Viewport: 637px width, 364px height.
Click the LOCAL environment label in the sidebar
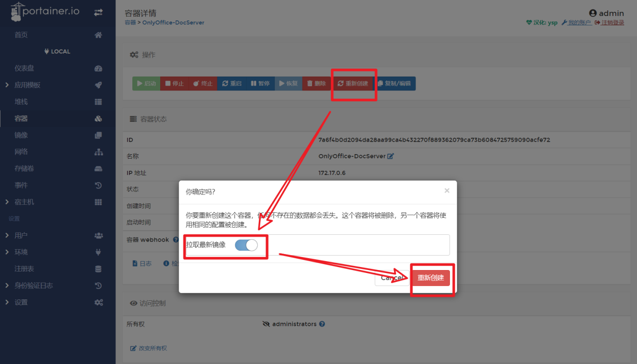click(57, 52)
